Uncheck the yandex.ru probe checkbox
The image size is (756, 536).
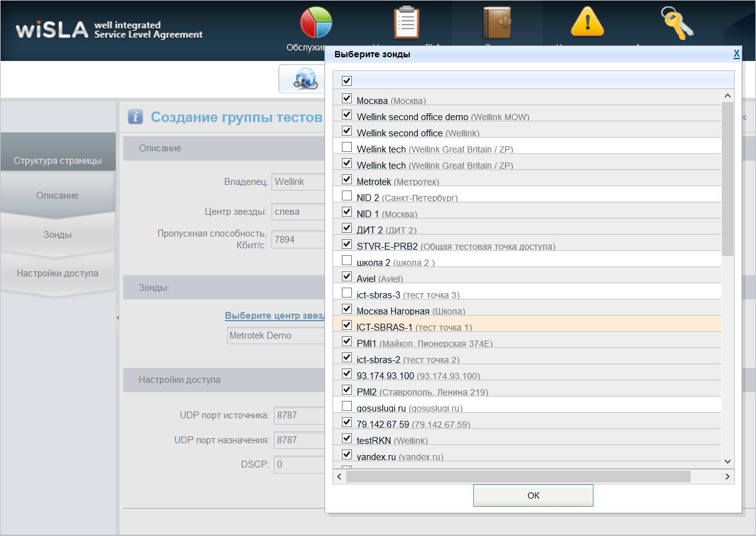[x=347, y=454]
